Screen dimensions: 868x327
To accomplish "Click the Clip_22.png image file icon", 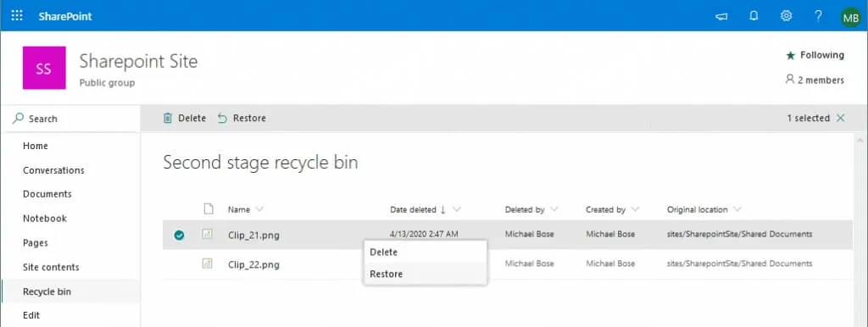I will tap(207, 264).
